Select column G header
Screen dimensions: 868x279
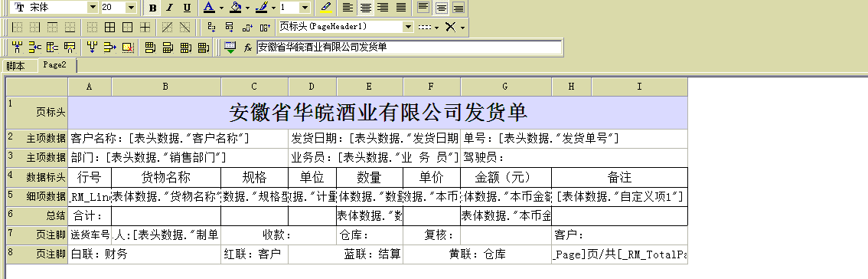[x=506, y=87]
